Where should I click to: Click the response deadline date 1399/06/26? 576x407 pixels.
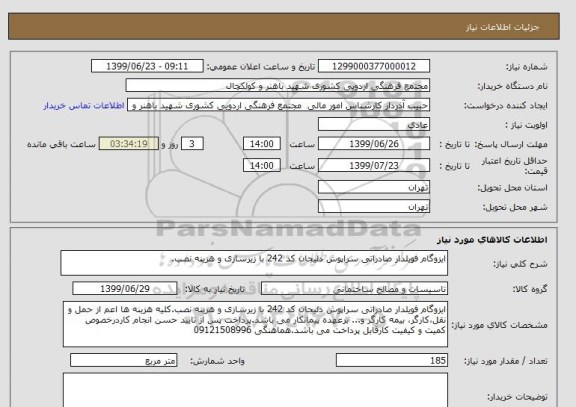(374, 144)
